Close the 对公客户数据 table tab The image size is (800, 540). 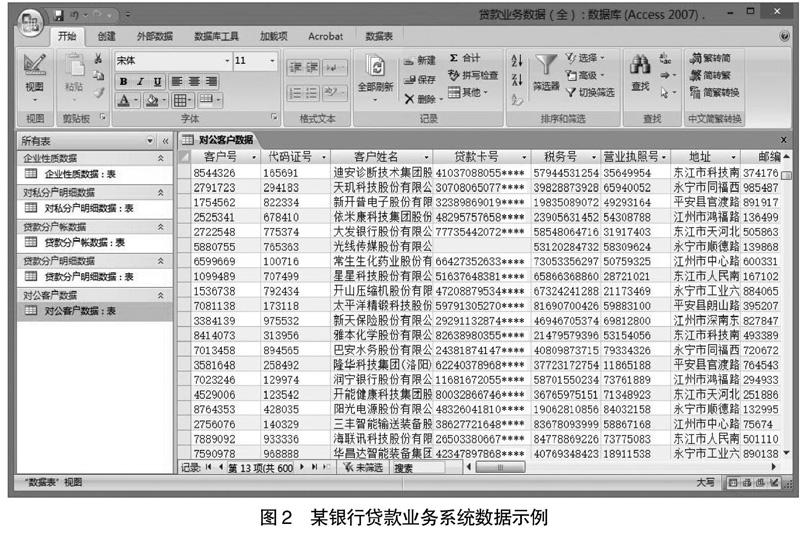tap(784, 139)
